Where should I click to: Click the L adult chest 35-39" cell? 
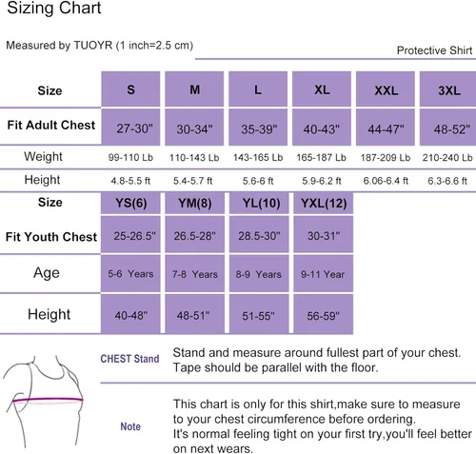(x=258, y=128)
